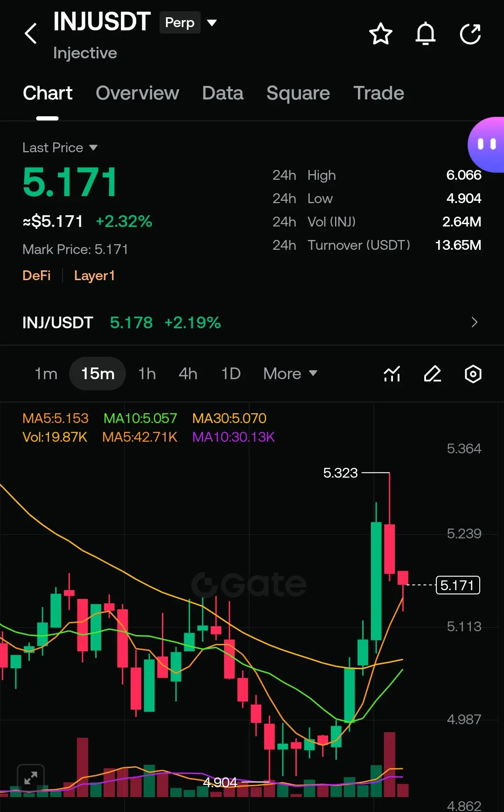504x812 pixels.
Task: Open the INJ/USDT spot price row
Action: [252, 322]
